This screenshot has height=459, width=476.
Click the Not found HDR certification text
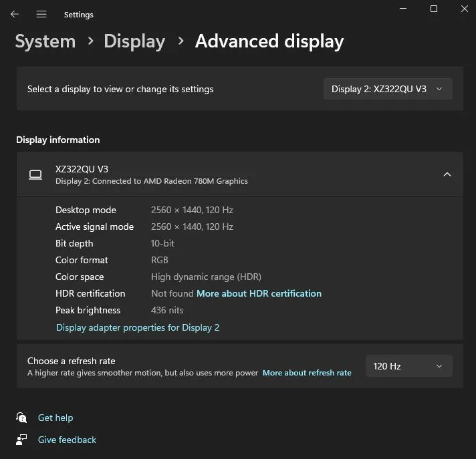[172, 293]
